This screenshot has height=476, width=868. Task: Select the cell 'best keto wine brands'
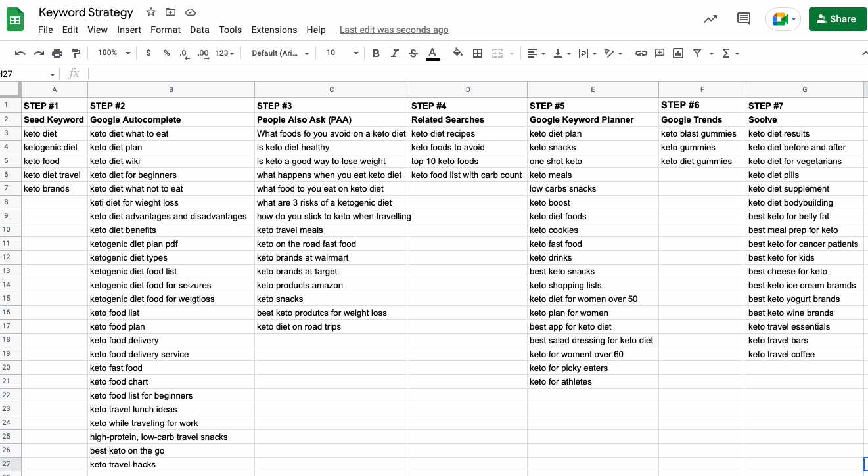(805, 313)
